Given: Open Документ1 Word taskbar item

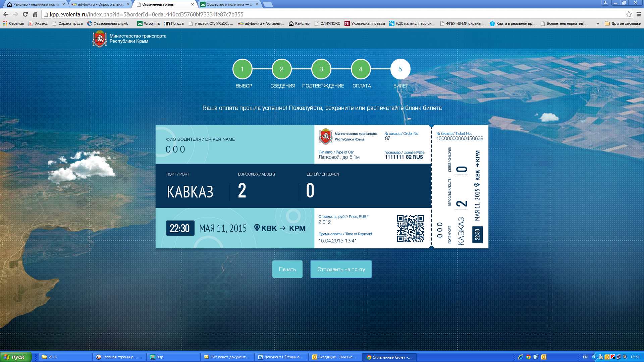Looking at the screenshot, I should point(281,357).
